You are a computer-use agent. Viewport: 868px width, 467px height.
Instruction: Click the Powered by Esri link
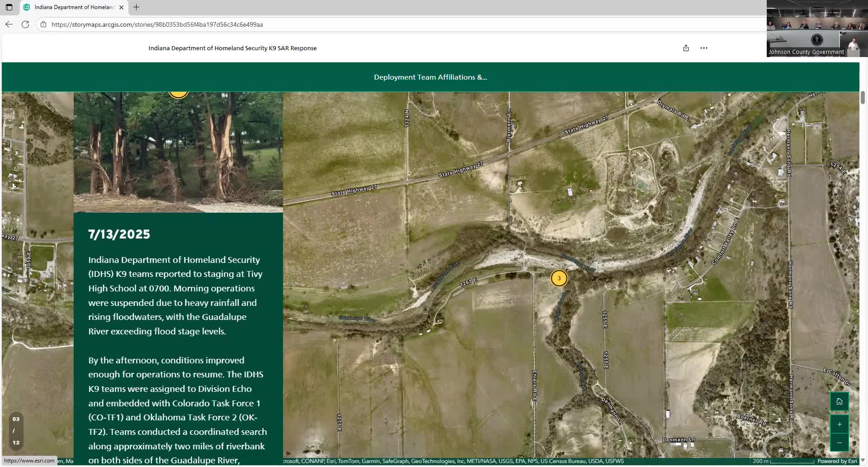[837, 461]
